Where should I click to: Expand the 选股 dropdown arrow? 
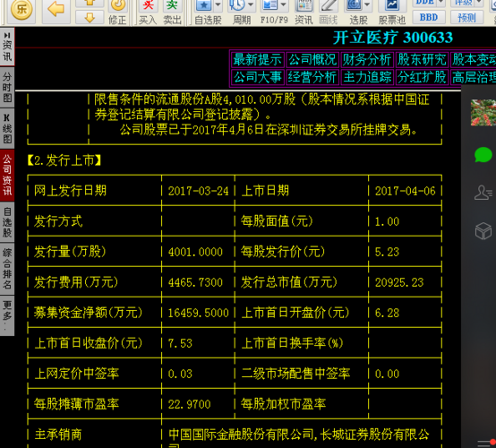pos(367,5)
